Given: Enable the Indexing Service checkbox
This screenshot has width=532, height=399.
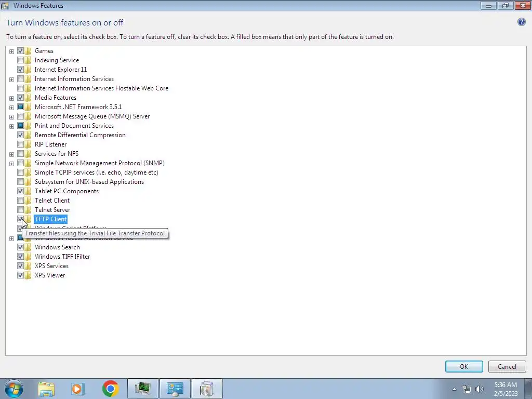Looking at the screenshot, I should [20, 60].
